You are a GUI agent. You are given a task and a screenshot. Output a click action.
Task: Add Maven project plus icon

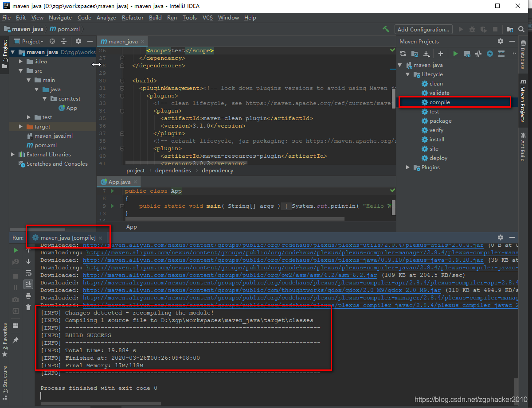pyautogui.click(x=441, y=54)
